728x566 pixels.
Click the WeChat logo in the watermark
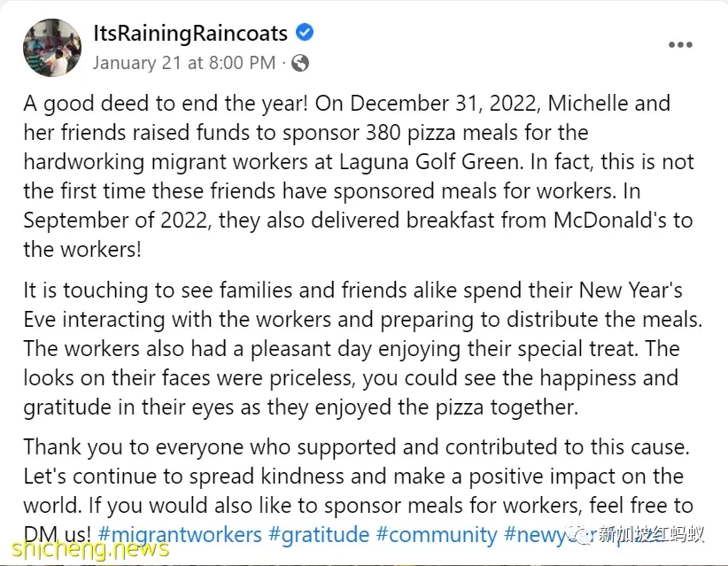click(578, 535)
